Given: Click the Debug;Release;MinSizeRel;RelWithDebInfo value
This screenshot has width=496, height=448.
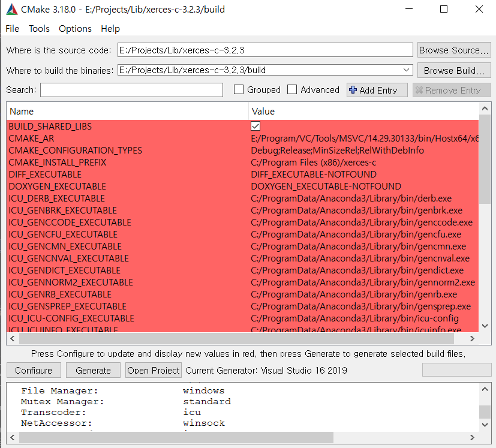Looking at the screenshot, I should coord(337,151).
